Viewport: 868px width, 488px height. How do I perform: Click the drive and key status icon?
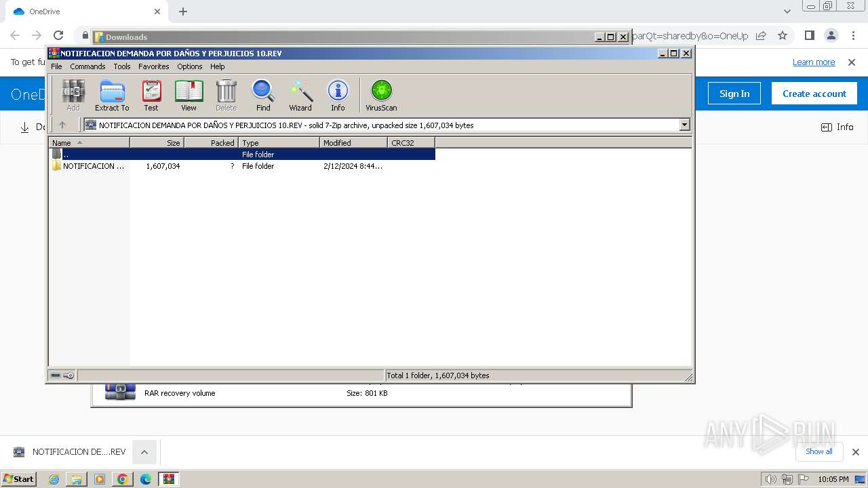(x=62, y=375)
